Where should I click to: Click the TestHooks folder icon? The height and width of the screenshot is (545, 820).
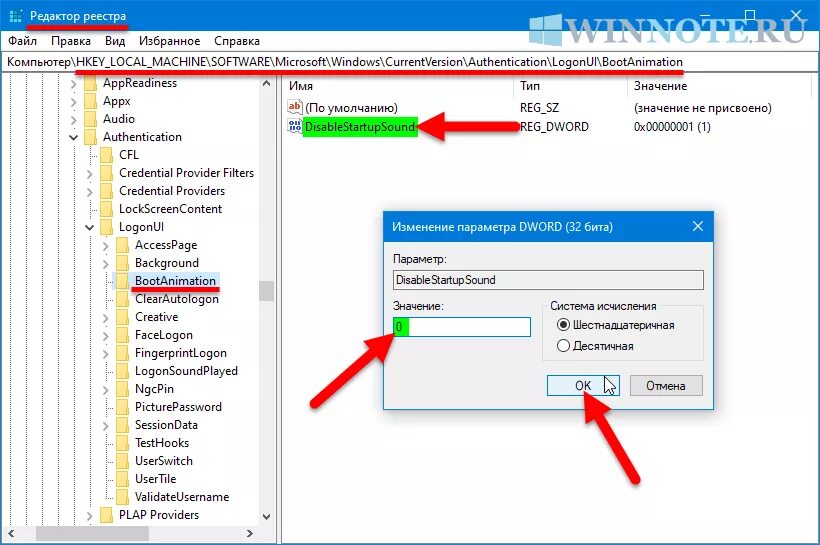[x=122, y=443]
